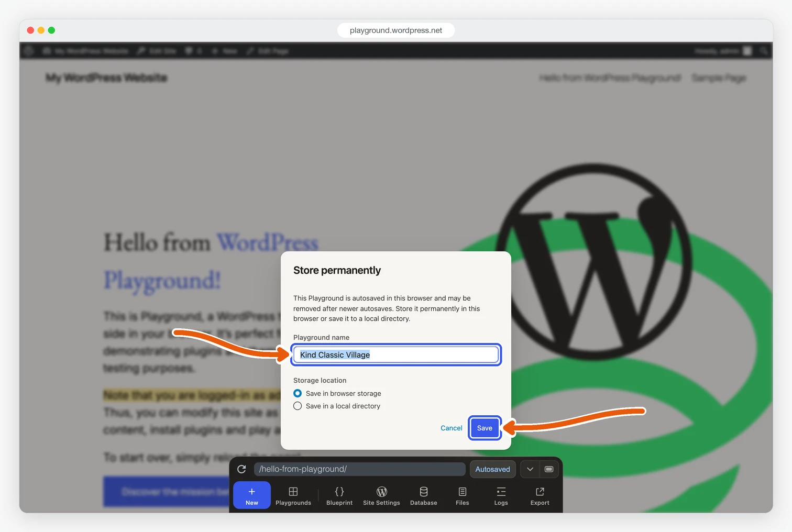
Task: Click the Playground name input field
Action: 396,354
